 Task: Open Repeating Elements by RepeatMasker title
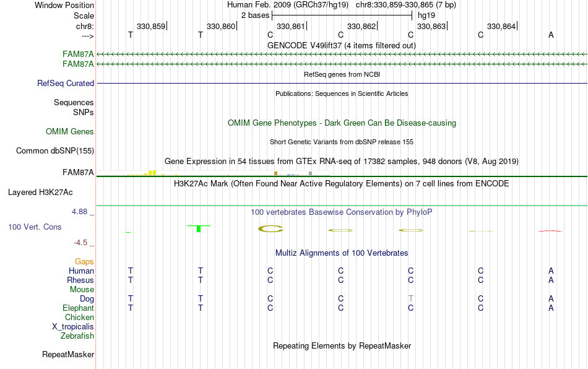point(342,345)
